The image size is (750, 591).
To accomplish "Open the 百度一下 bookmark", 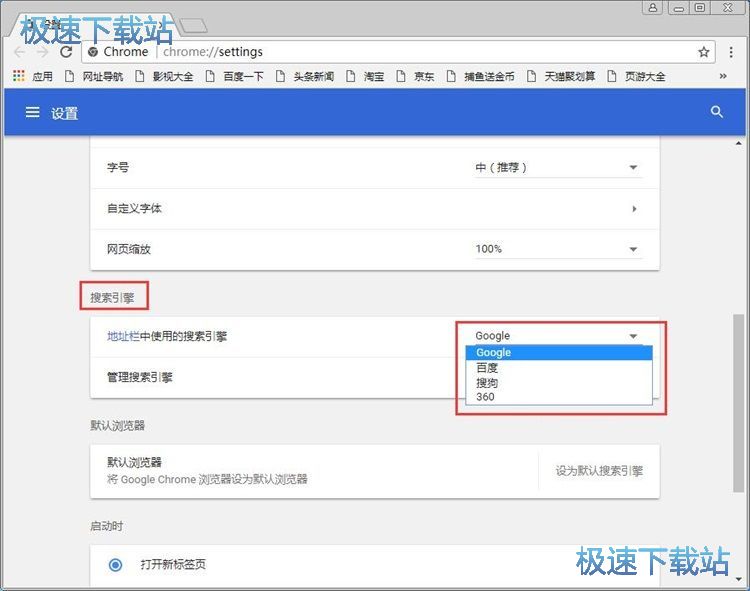I will click(x=235, y=76).
